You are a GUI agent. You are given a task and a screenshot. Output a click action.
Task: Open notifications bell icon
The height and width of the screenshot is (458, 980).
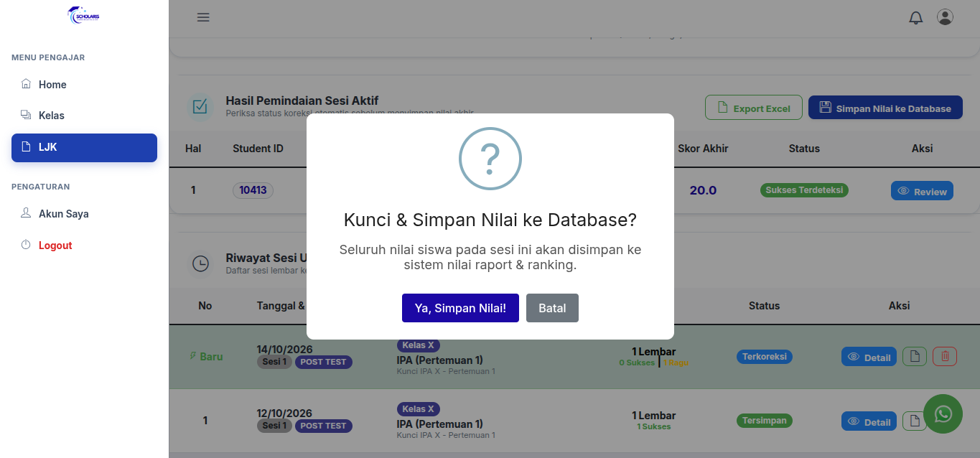[x=916, y=17]
